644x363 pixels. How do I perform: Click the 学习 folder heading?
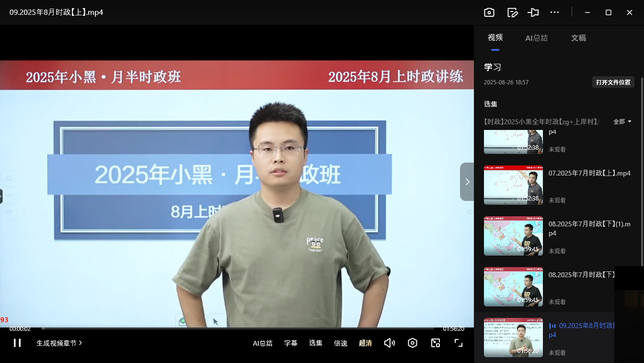[493, 67]
